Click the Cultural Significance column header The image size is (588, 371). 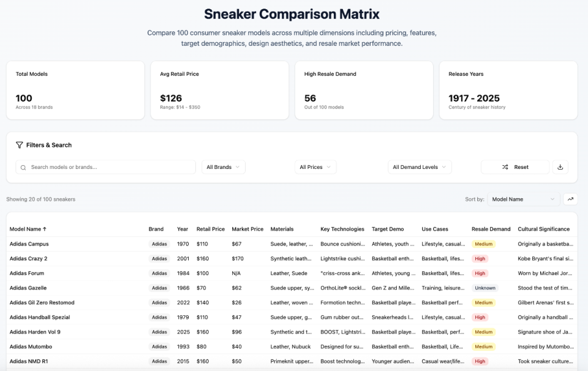(544, 229)
